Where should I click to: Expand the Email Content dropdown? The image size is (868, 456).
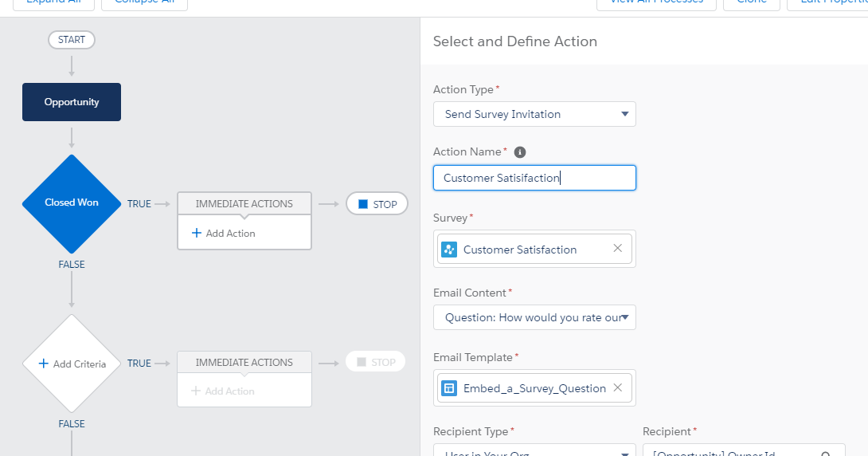[534, 317]
